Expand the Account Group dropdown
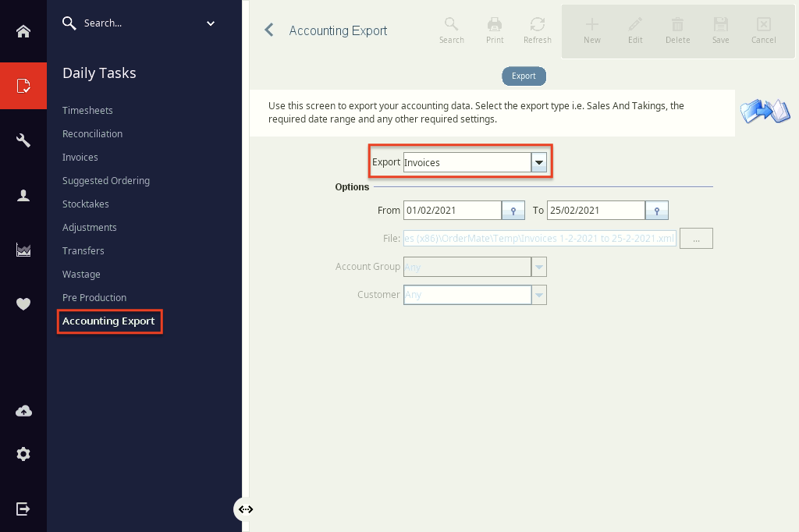The width and height of the screenshot is (799, 532). click(x=538, y=266)
